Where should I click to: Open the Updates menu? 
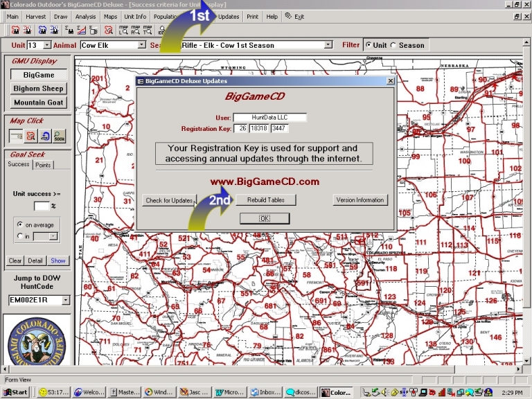pos(229,17)
